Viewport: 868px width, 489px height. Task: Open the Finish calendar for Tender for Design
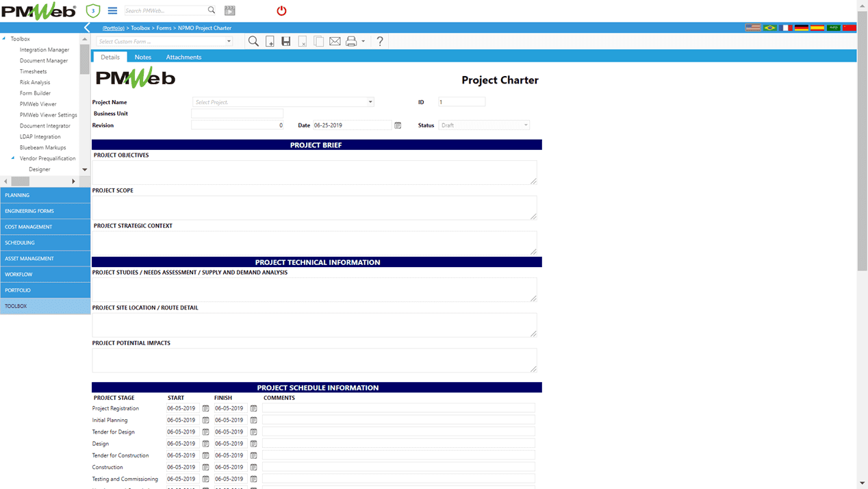(x=253, y=432)
